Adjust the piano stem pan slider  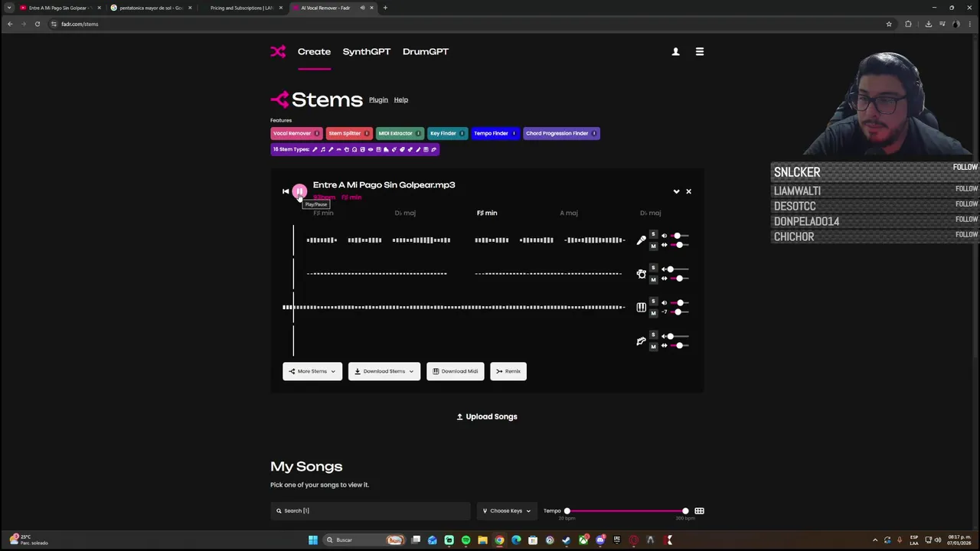click(x=680, y=312)
